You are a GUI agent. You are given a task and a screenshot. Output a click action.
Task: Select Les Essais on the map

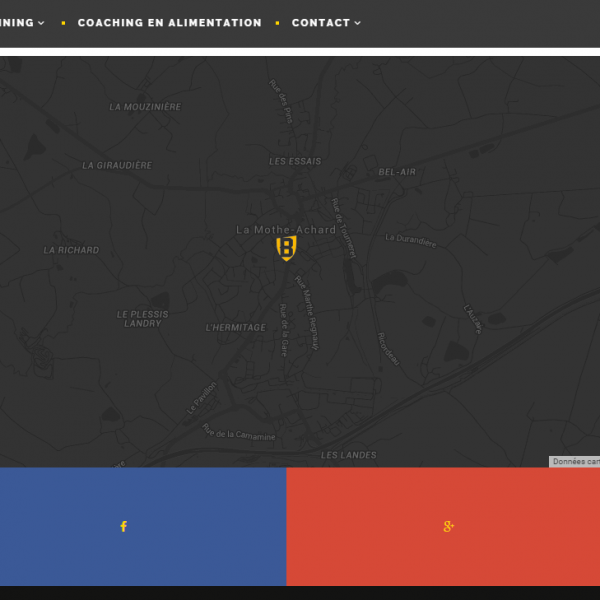[295, 161]
